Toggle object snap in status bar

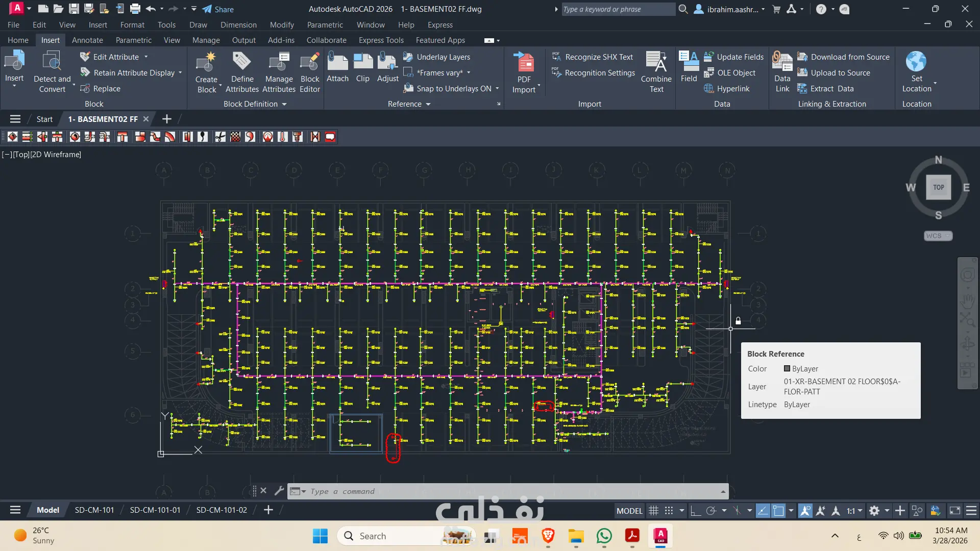[x=778, y=511]
